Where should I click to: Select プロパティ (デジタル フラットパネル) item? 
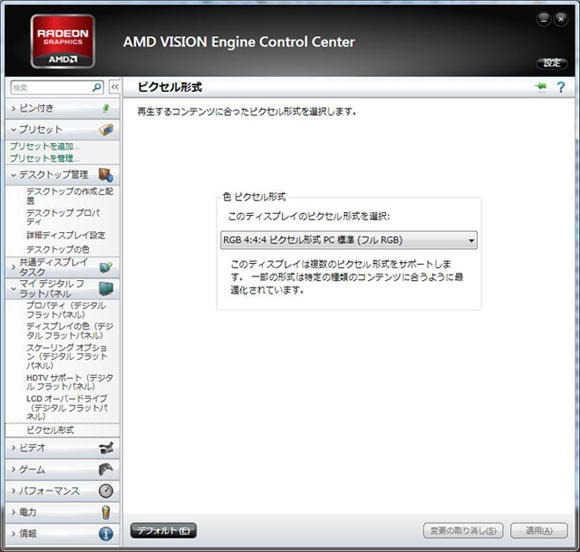pyautogui.click(x=66, y=310)
